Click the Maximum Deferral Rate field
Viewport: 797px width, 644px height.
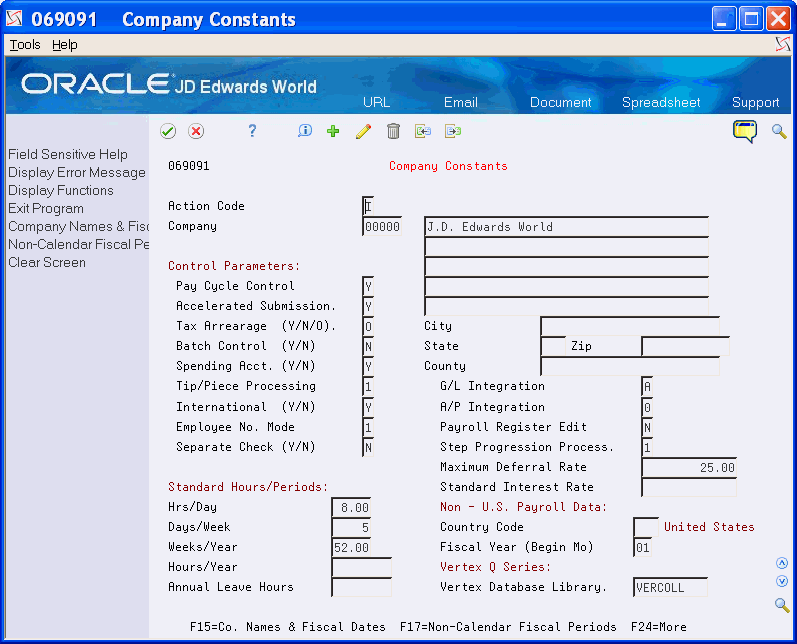[x=689, y=467]
